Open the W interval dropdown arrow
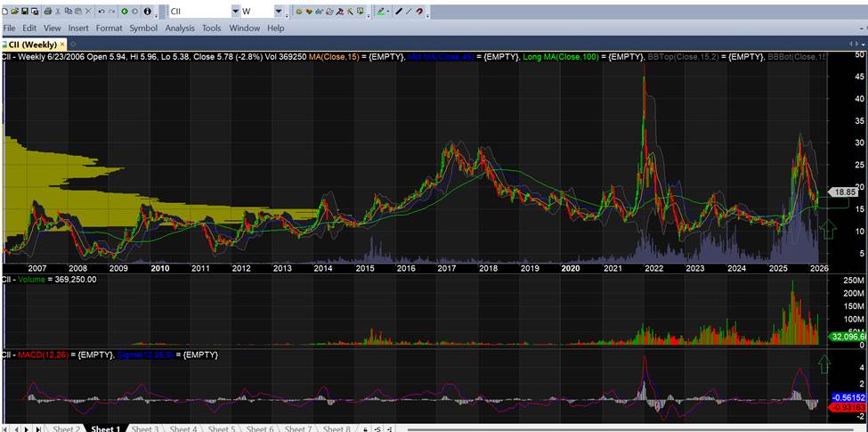Screen dimensions: 868x432 (279, 12)
